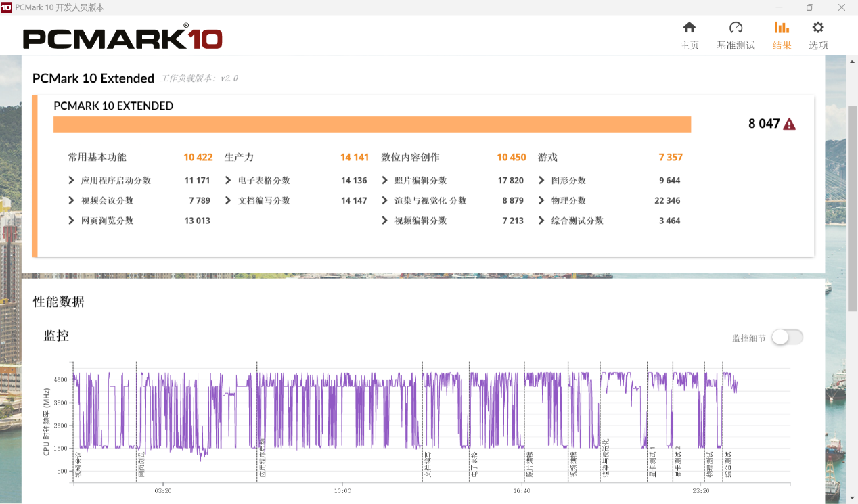This screenshot has height=504, width=858.
Task: Select the 结果 bar chart icon
Action: [782, 28]
